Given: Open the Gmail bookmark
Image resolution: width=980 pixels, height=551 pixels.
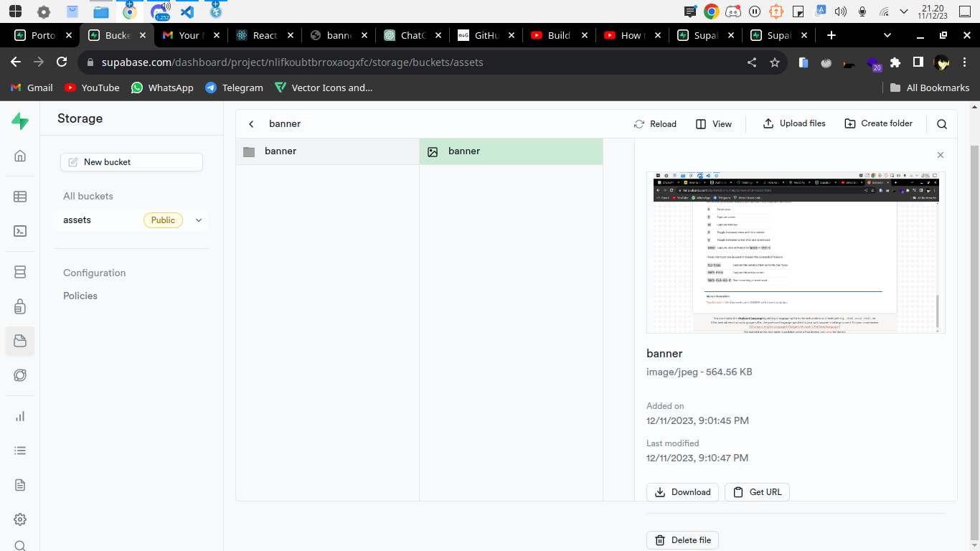Looking at the screenshot, I should (x=32, y=88).
